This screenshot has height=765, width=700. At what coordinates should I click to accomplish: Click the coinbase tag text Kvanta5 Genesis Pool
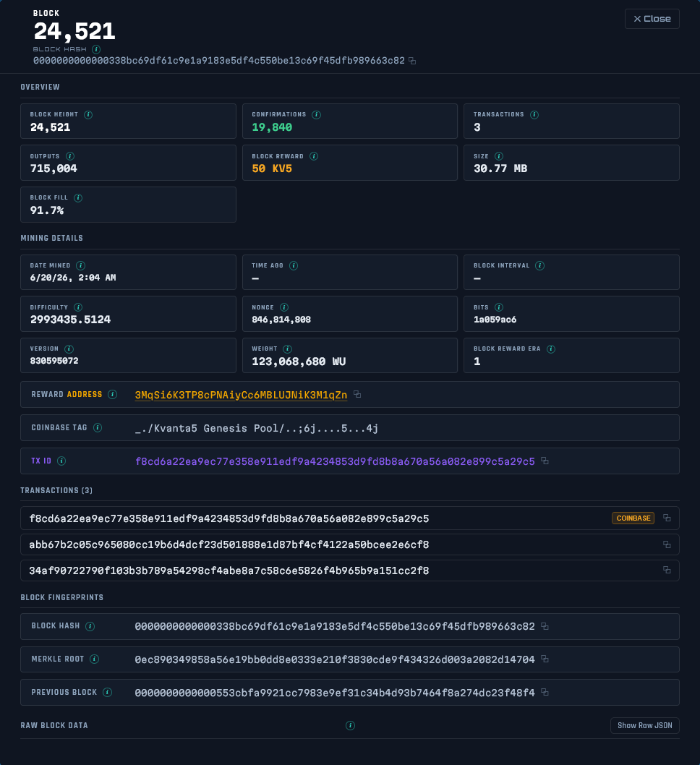[x=257, y=428]
